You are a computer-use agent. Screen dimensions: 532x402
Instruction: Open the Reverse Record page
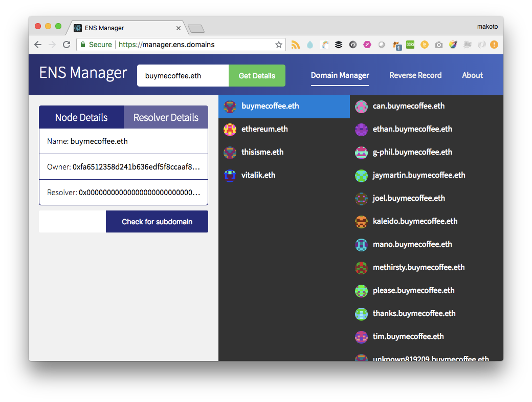[x=415, y=75]
